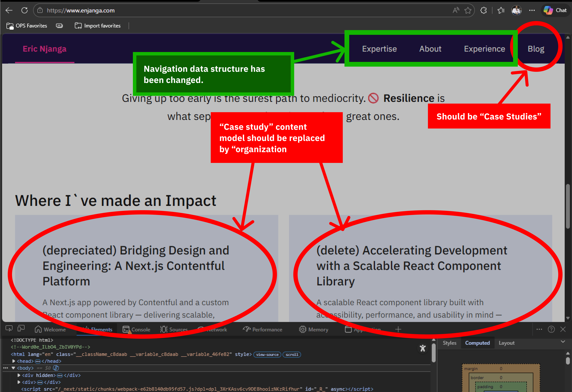Screen dimensions: 572x392
Task: Activate the Read aloud icon
Action: coord(456,10)
